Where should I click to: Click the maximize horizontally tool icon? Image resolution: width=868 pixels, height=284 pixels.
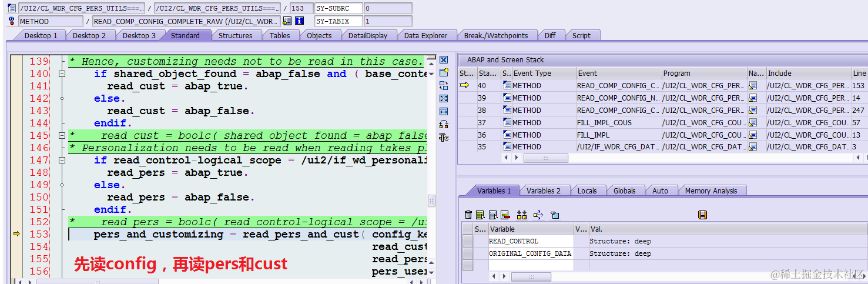pyautogui.click(x=444, y=111)
